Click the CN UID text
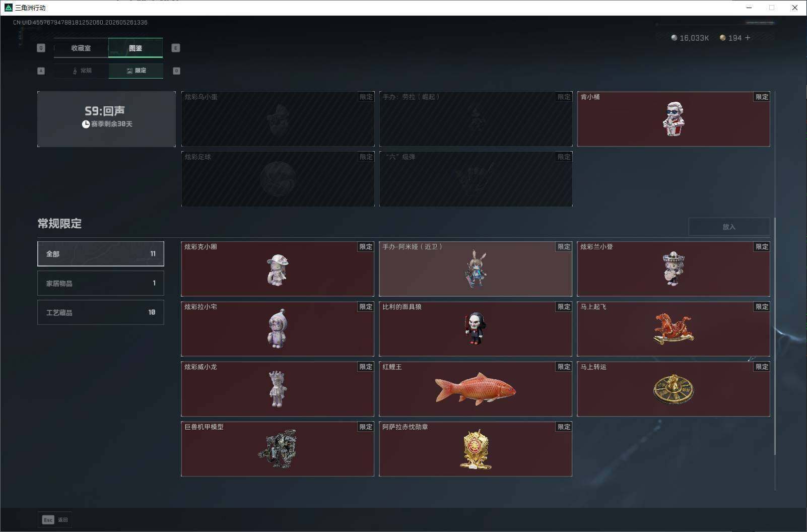The image size is (807, 532). 80,22
